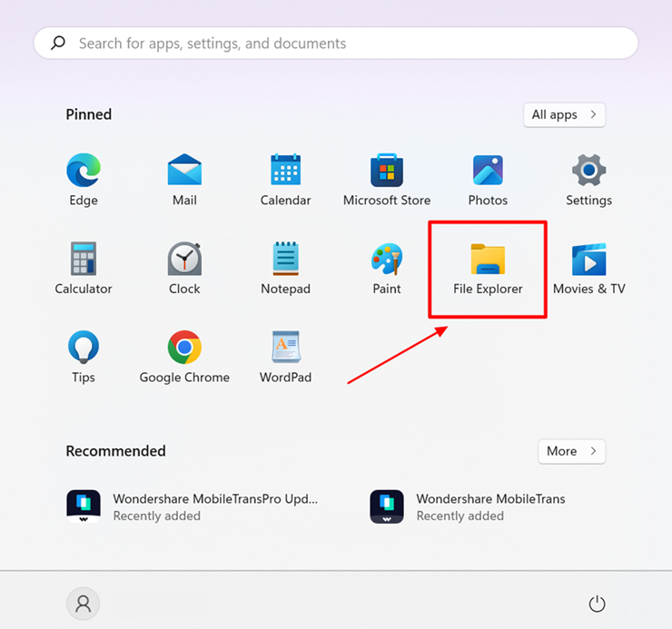
Task: Click the search magnifier icon
Action: 58,43
